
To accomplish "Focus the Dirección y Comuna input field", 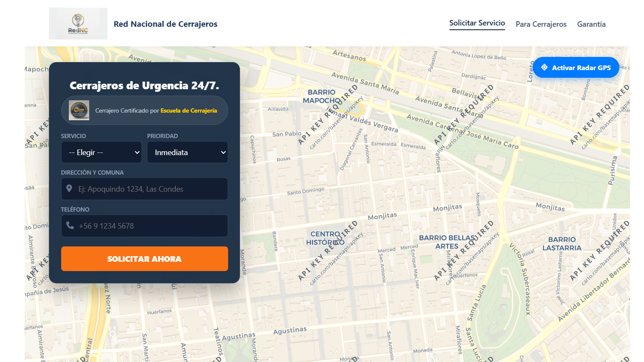I will 144,189.
